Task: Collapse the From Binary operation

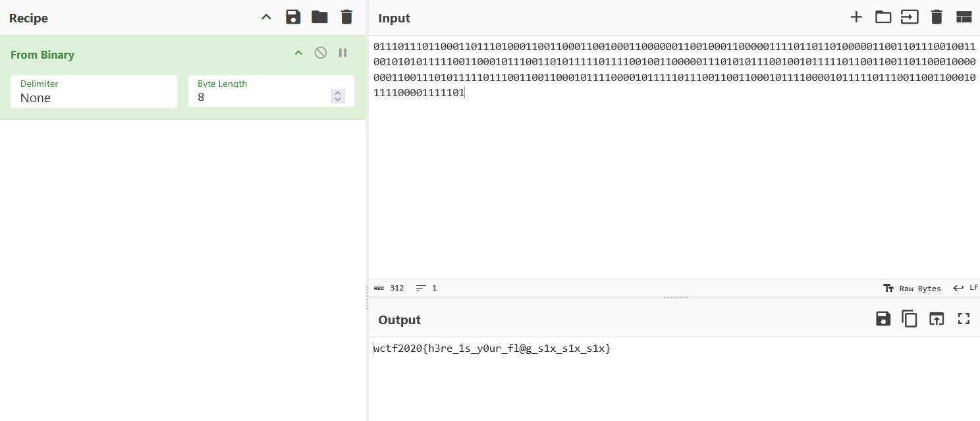Action: coord(298,53)
